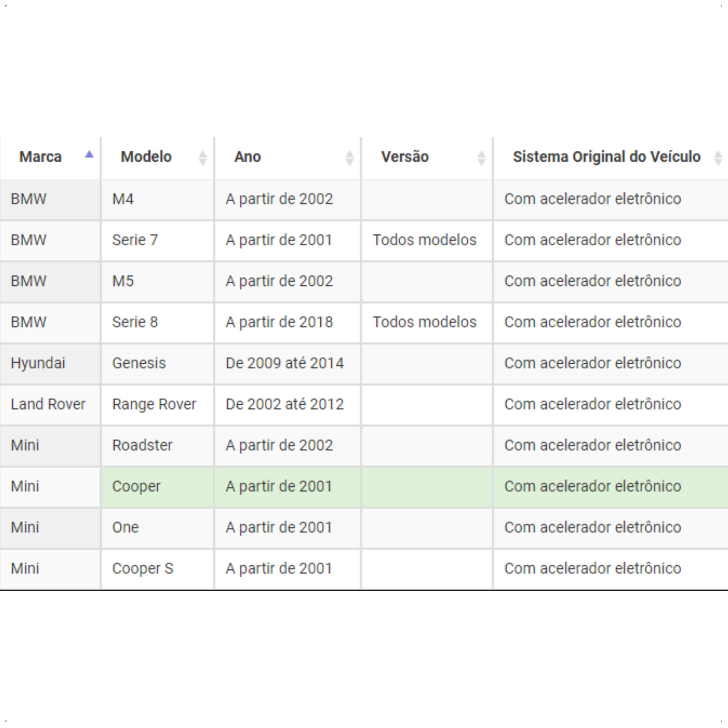The image size is (728, 728).
Task: Select the Ano column header text
Action: pos(248,157)
